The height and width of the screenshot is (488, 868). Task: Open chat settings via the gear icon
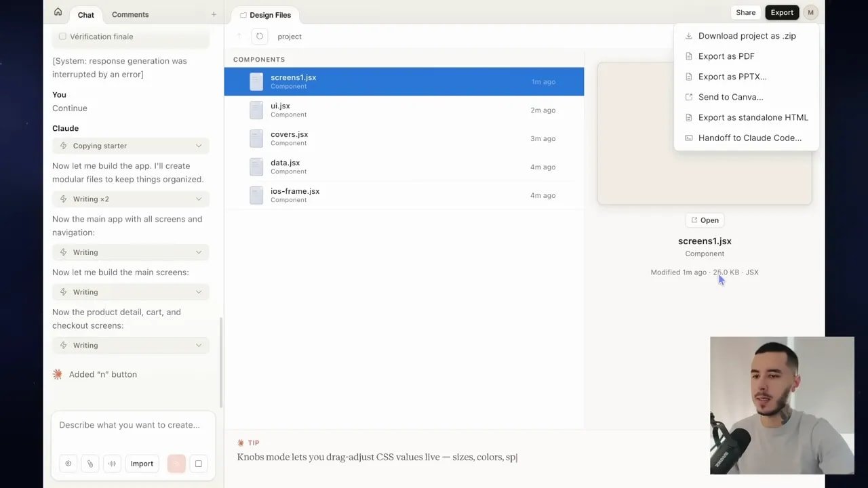pyautogui.click(x=68, y=464)
